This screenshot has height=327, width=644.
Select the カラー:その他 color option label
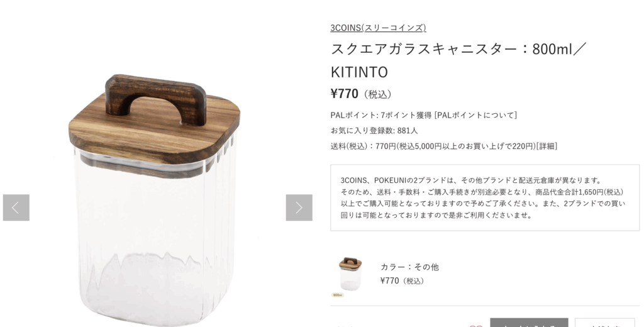coord(409,267)
